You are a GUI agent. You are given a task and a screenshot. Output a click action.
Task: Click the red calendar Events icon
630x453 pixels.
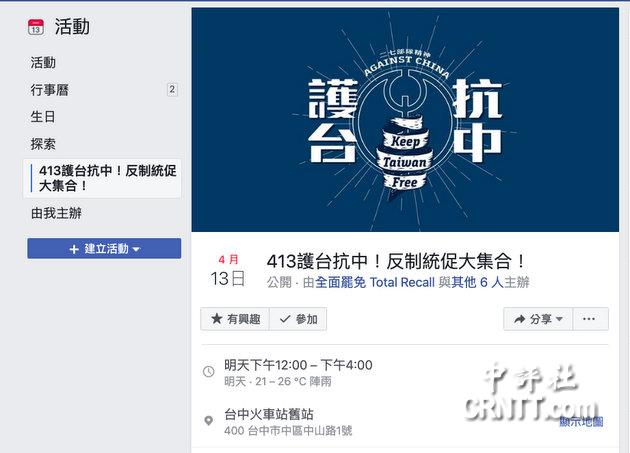tap(36, 27)
